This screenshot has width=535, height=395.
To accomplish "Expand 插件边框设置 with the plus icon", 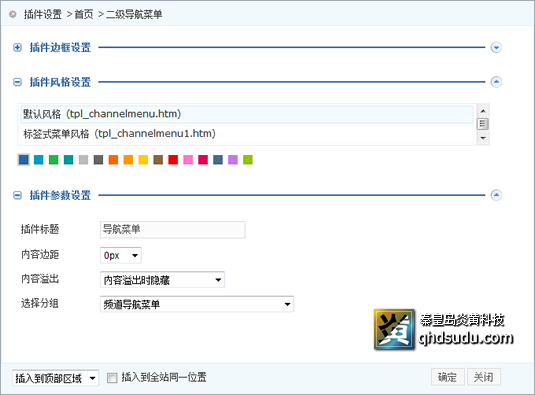I will pyautogui.click(x=17, y=47).
